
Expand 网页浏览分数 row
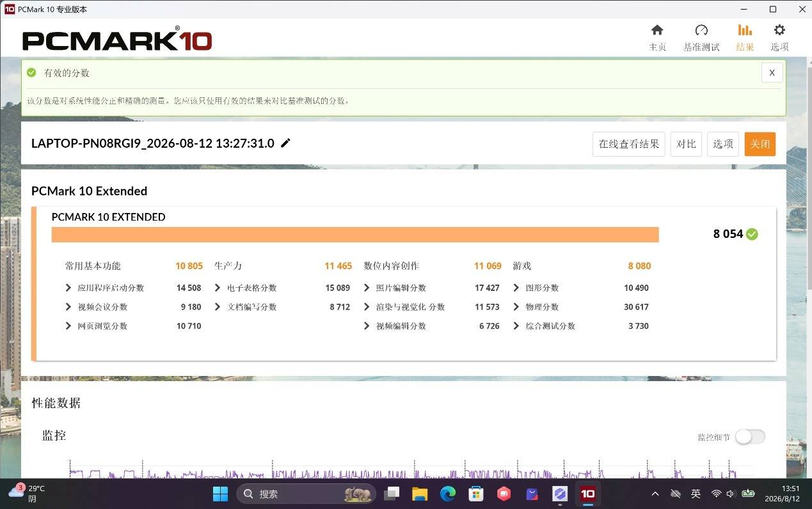68,326
